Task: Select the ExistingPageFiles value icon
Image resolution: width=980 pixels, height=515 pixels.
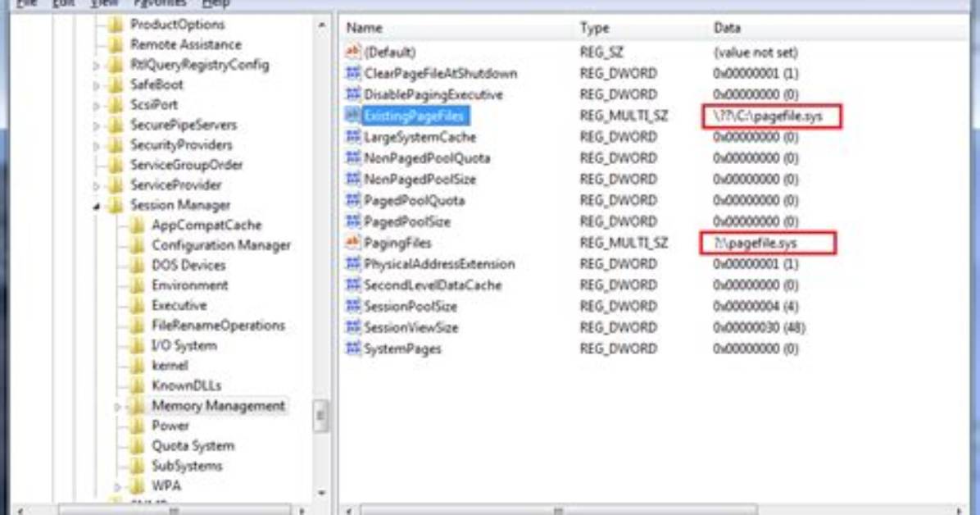Action: click(x=353, y=116)
